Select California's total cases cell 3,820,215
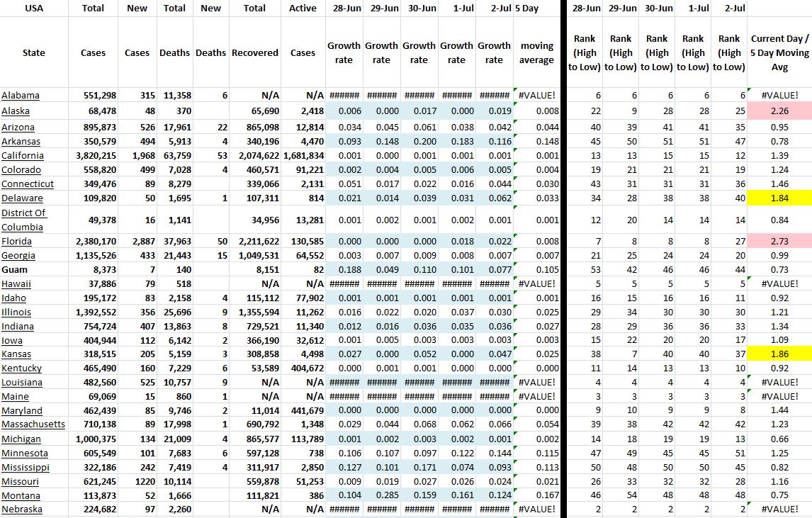812x518 pixels. 94,156
